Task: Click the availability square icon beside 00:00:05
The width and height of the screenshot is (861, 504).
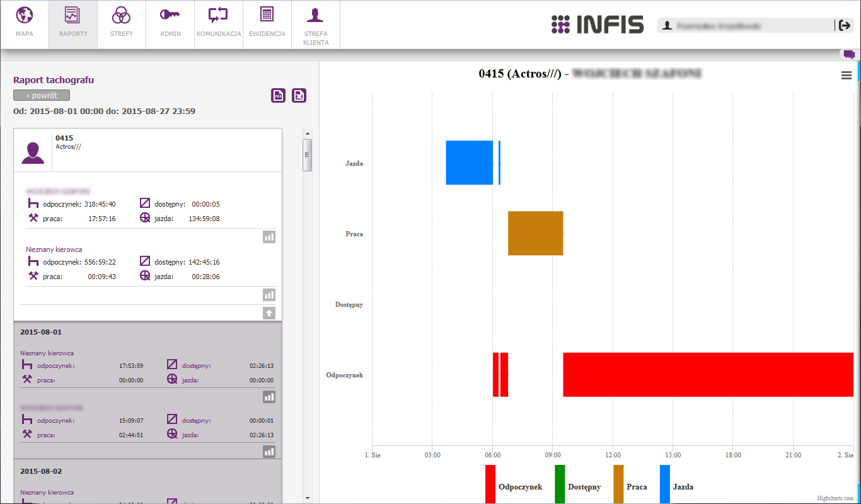Action: (x=145, y=203)
